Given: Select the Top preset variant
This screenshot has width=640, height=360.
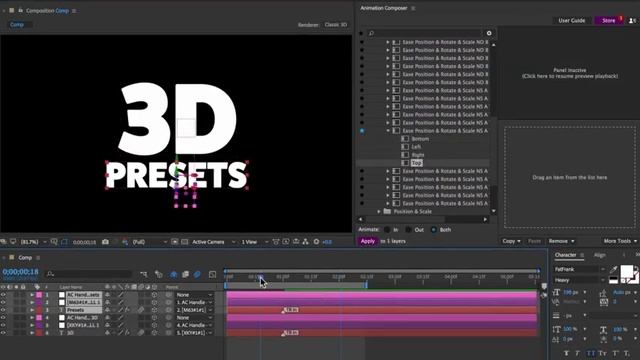Looking at the screenshot, I should click(416, 163).
